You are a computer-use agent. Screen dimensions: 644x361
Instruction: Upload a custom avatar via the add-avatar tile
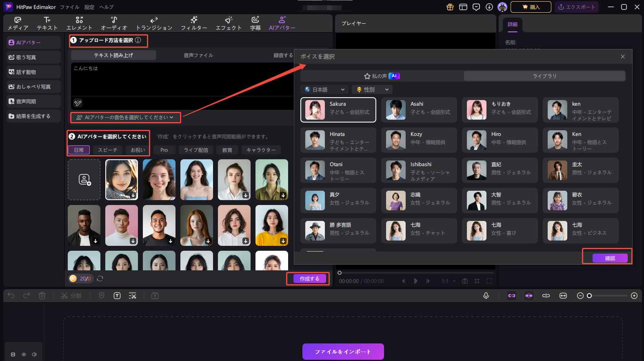click(x=84, y=180)
